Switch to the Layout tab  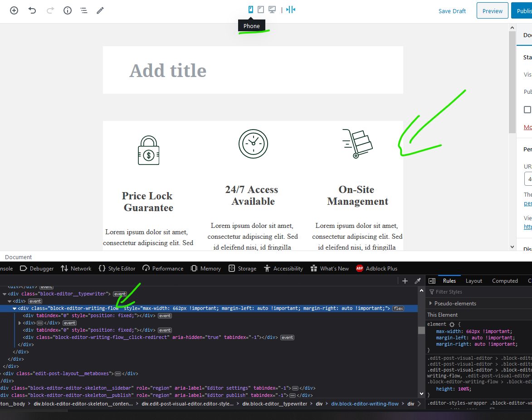[473, 280]
